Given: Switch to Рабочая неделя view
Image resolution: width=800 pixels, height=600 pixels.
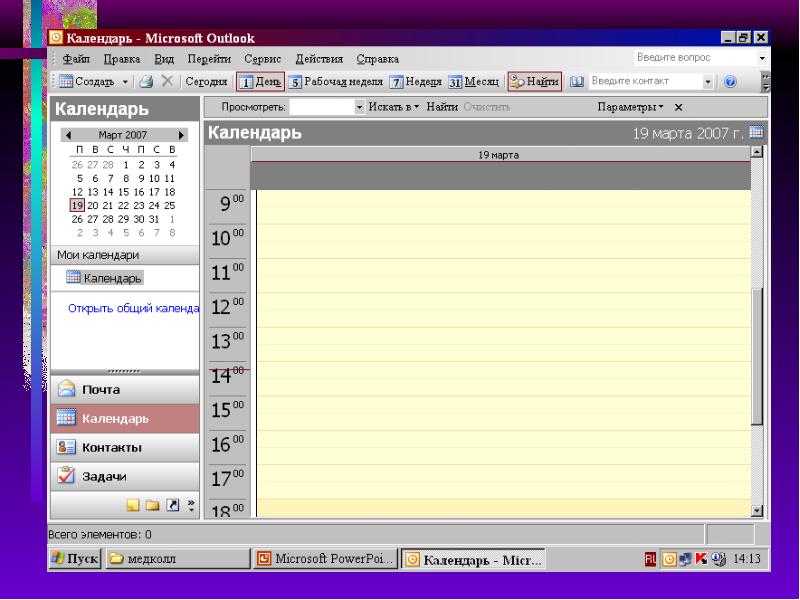Looking at the screenshot, I should (x=336, y=82).
